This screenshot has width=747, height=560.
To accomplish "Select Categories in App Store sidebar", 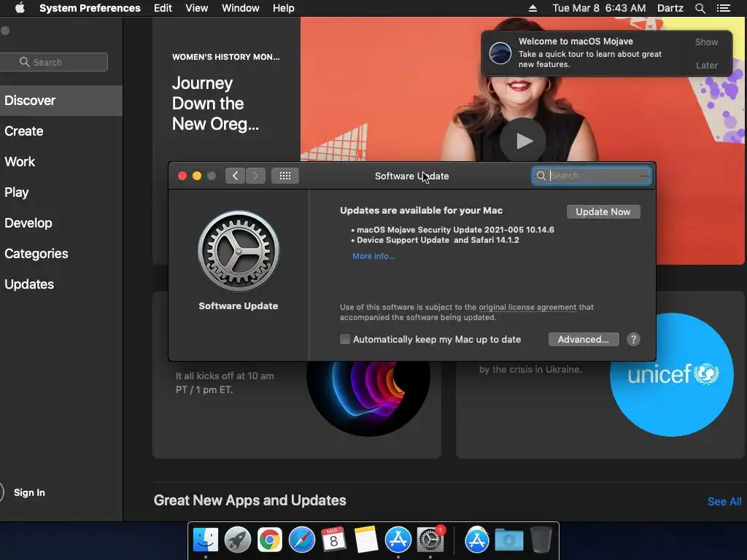I will pos(61,253).
